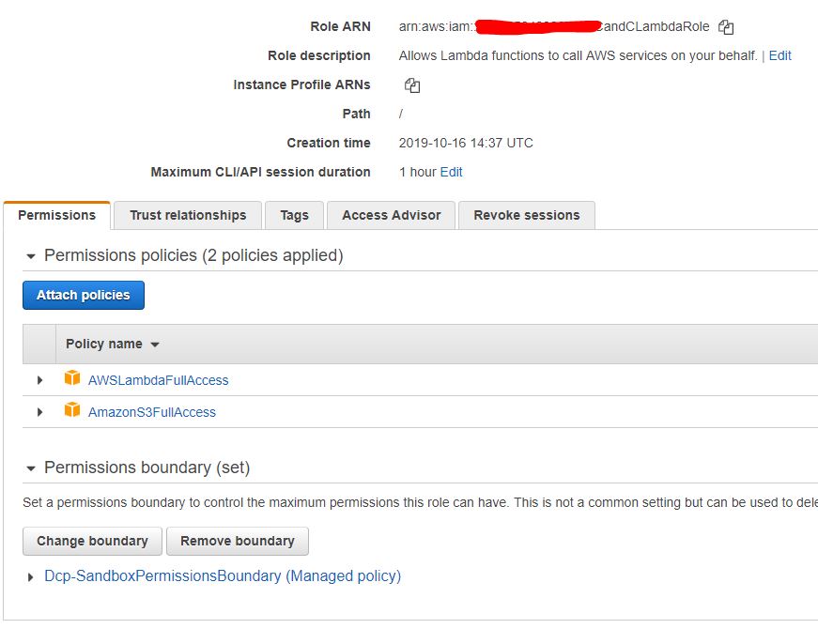Expand the AmazonS3FullAccess policy row

pos(39,412)
